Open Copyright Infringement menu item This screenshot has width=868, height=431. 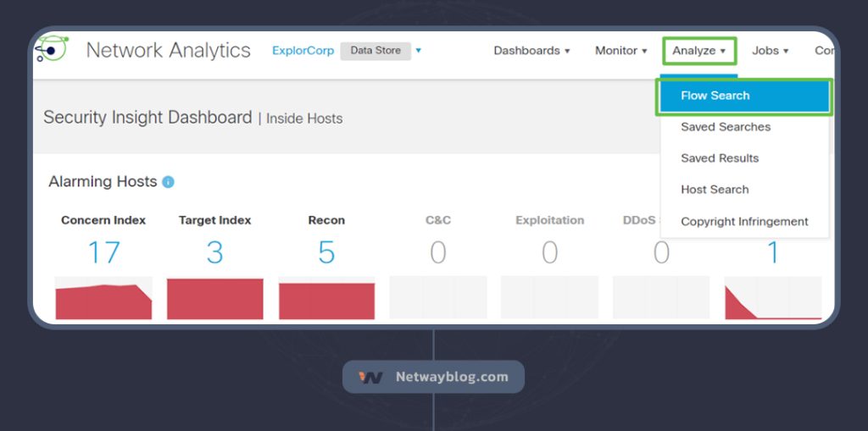(x=744, y=222)
